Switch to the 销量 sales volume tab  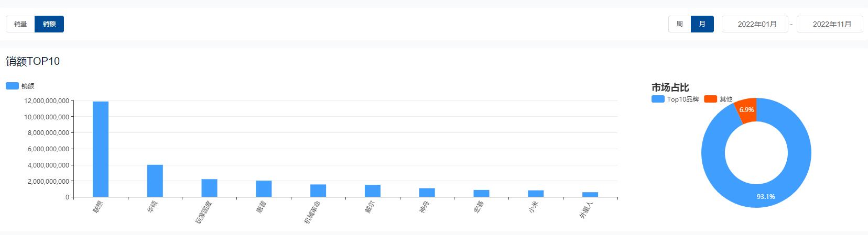pyautogui.click(x=20, y=24)
